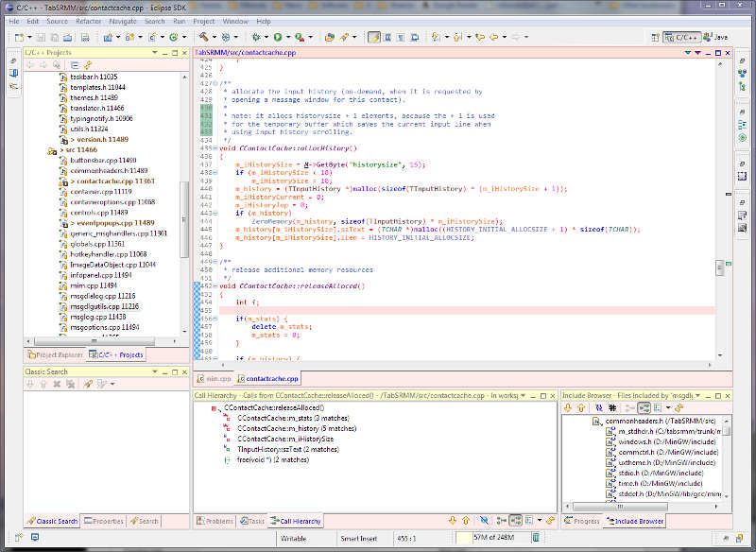The height and width of the screenshot is (552, 756).
Task: Switch to the Project Explorer tab
Action: pyautogui.click(x=56, y=354)
